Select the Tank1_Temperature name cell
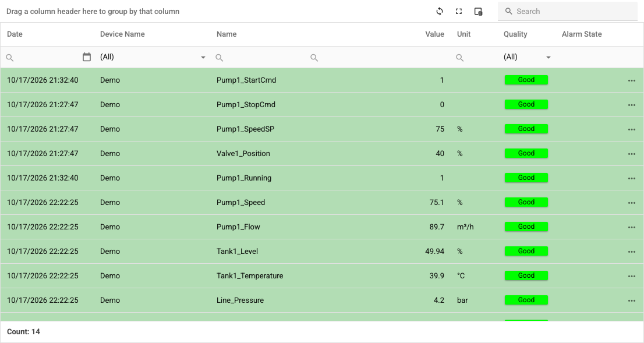This screenshot has height=343, width=644. (x=250, y=275)
